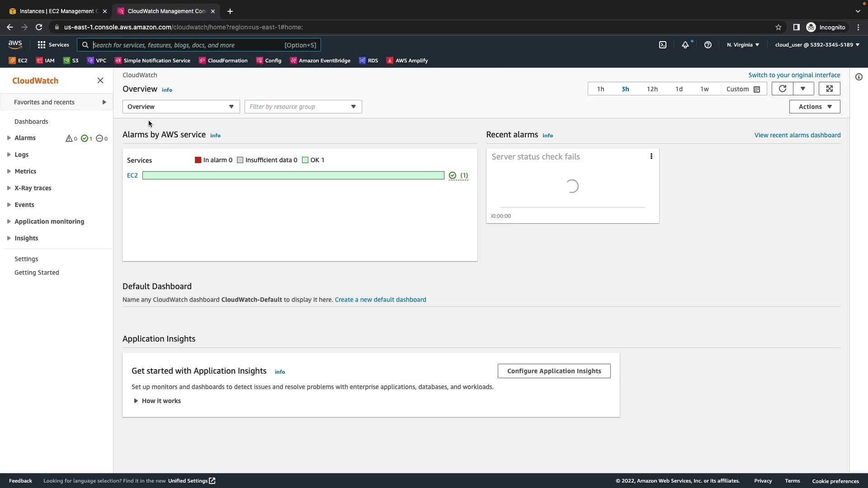Viewport: 868px width, 488px height.
Task: Click Configure Application Insights button
Action: (x=554, y=371)
